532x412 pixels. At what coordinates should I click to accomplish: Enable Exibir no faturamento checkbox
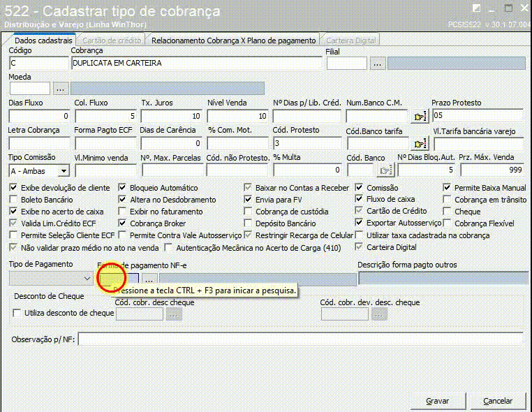(122, 211)
